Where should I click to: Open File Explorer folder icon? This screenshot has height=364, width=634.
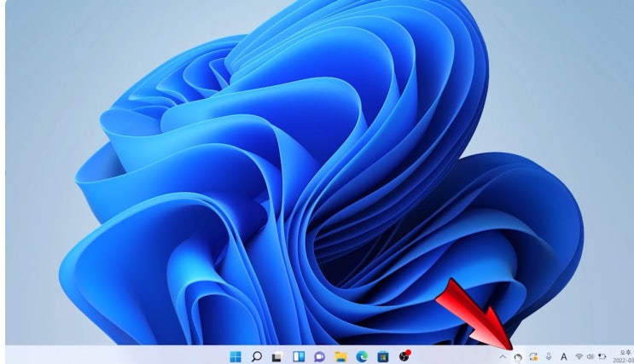(x=340, y=356)
